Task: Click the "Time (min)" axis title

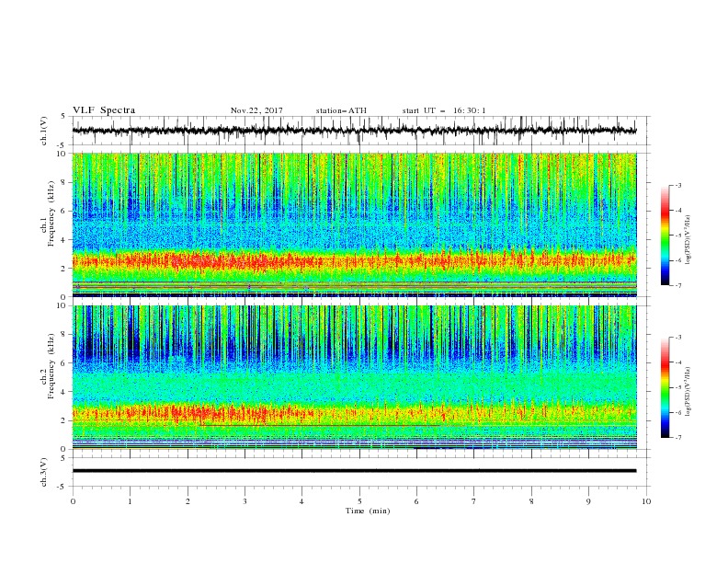Action: (368, 511)
